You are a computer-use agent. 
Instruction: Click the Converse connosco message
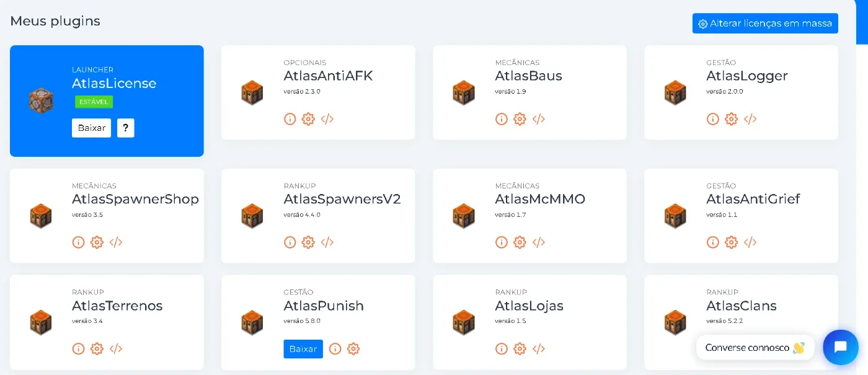[755, 348]
